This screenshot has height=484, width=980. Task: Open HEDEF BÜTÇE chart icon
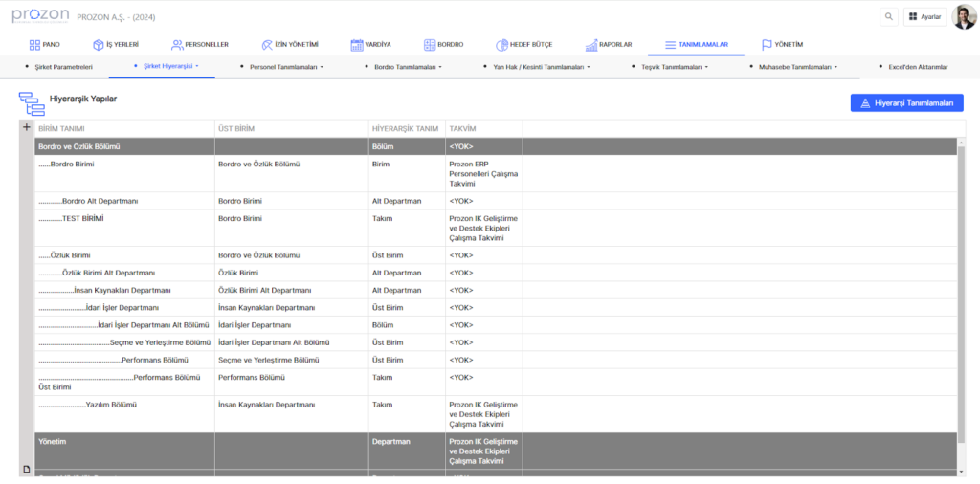[501, 45]
